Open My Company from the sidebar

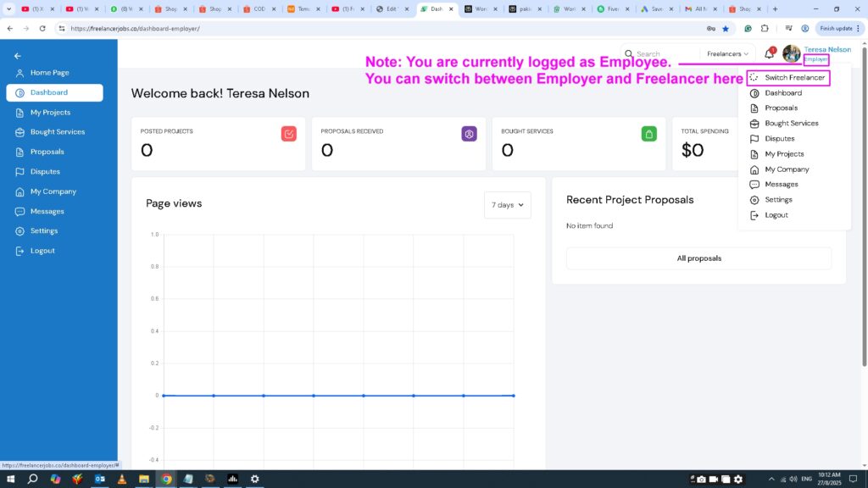[53, 191]
